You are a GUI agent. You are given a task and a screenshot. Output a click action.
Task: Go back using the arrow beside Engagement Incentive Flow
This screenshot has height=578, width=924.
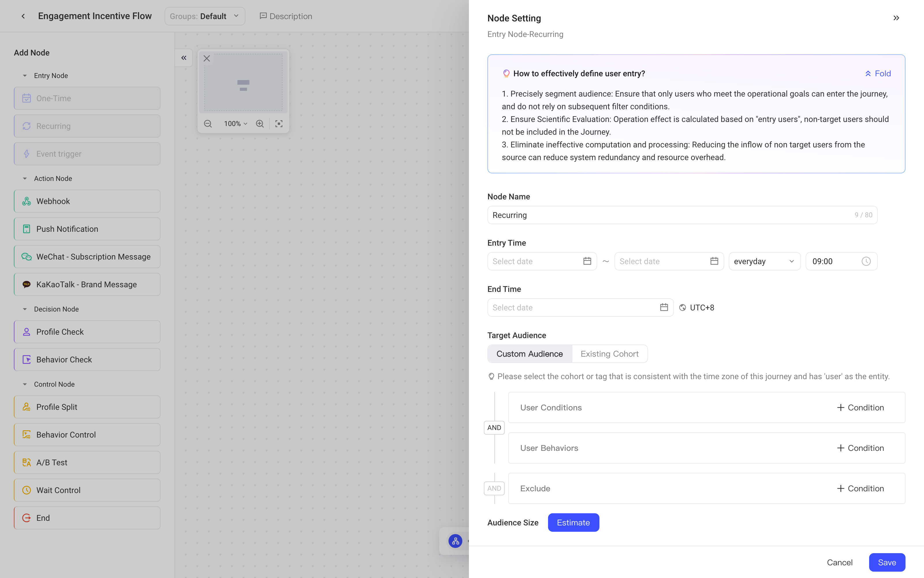pos(23,16)
